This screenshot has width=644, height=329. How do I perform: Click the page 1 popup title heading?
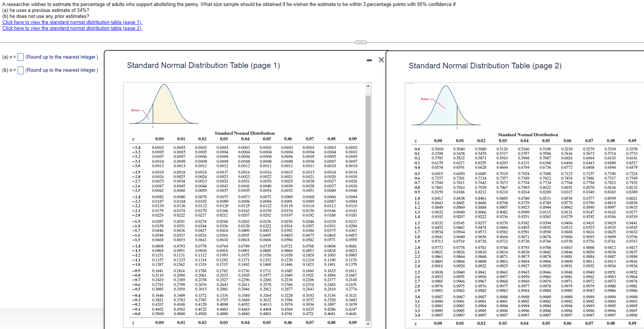pyautogui.click(x=203, y=65)
